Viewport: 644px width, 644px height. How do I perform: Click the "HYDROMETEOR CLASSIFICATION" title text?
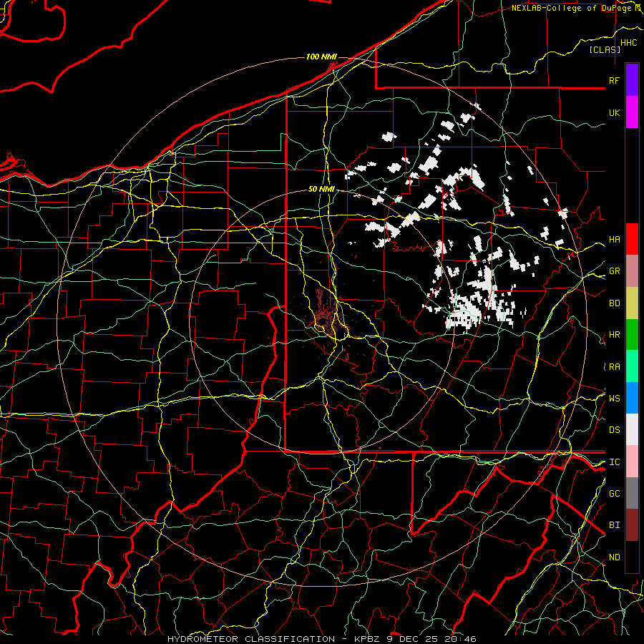[251, 639]
